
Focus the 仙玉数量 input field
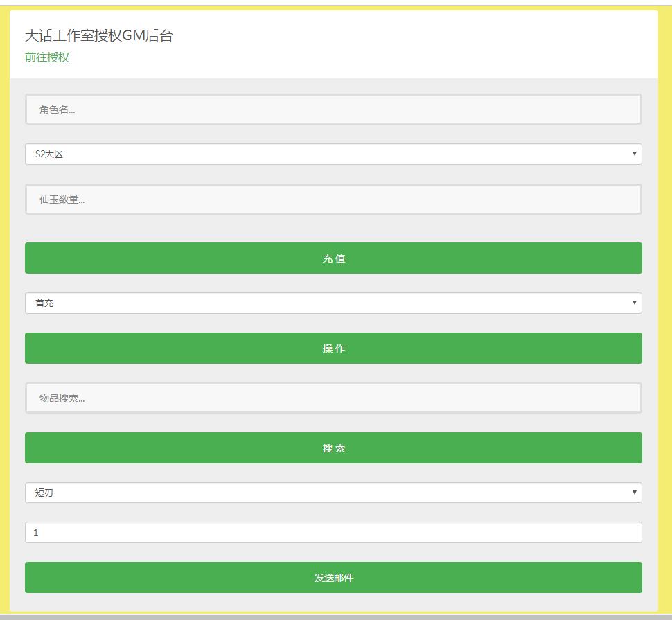pos(333,200)
